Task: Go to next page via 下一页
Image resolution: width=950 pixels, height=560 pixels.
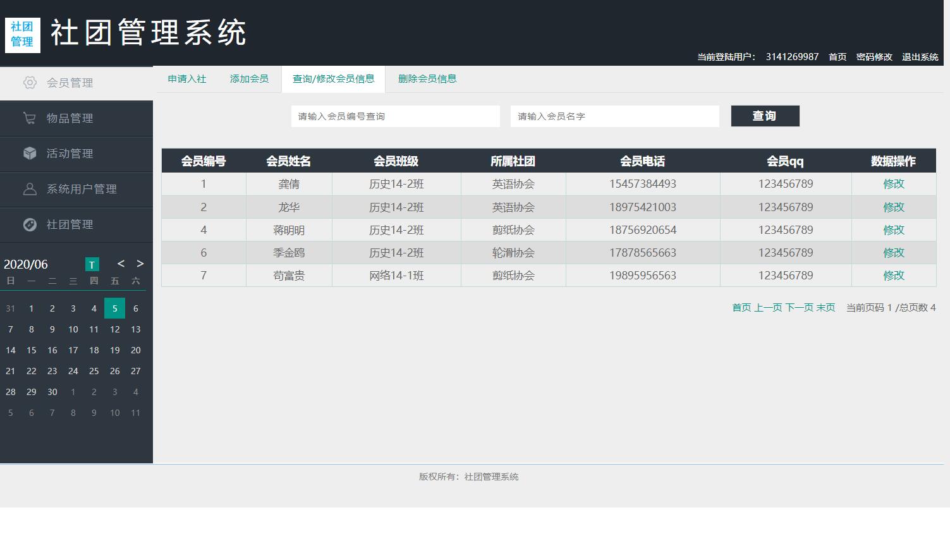Action: (x=799, y=307)
